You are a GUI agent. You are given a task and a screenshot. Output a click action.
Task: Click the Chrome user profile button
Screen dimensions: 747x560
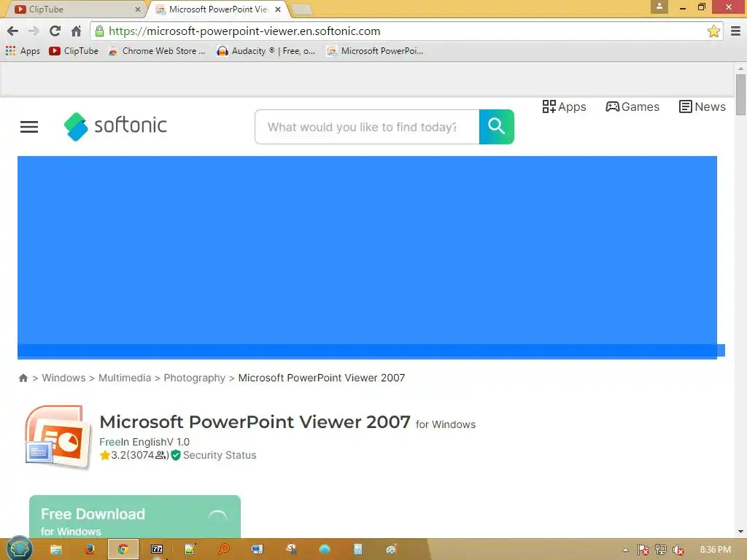(659, 7)
